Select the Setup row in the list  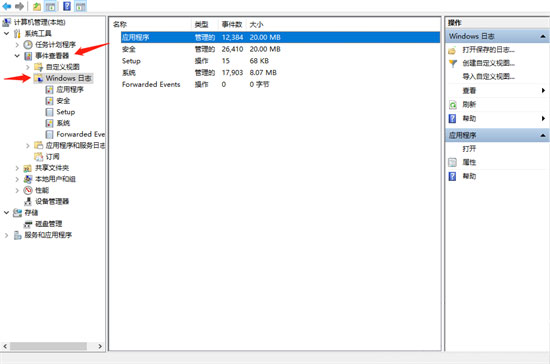point(280,61)
